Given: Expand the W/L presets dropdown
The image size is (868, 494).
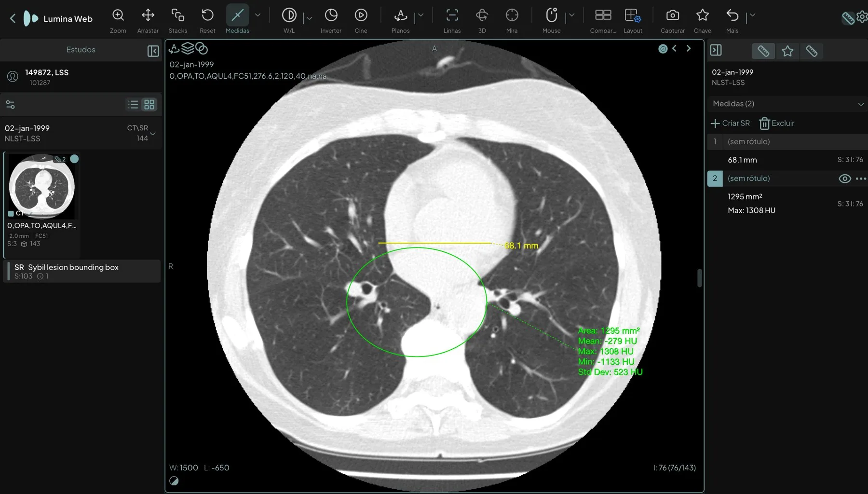Looking at the screenshot, I should pyautogui.click(x=309, y=18).
